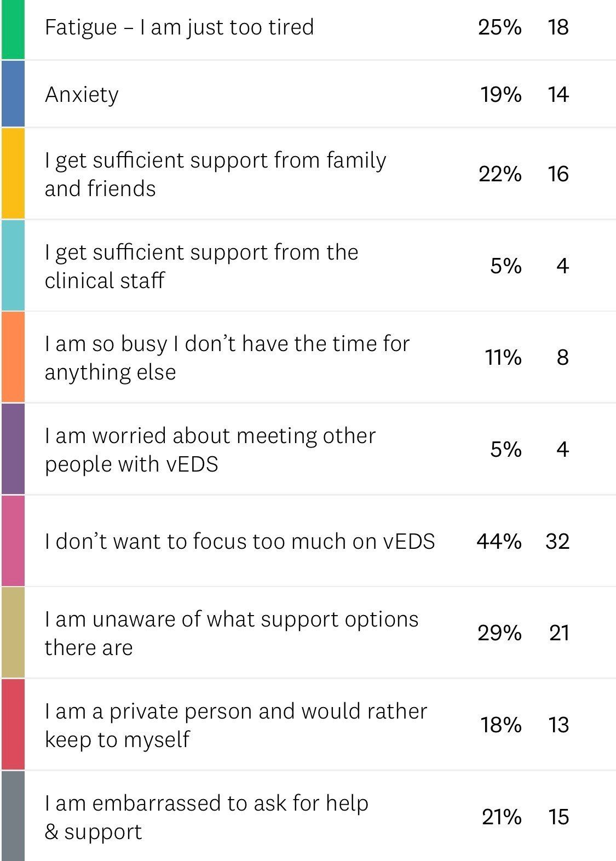This screenshot has width=616, height=861.
Task: Select the orange 'so busy' color swatch
Action: point(13,357)
